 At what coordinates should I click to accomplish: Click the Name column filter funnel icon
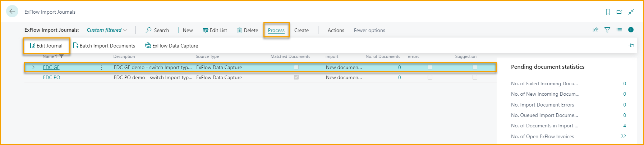pos(61,56)
